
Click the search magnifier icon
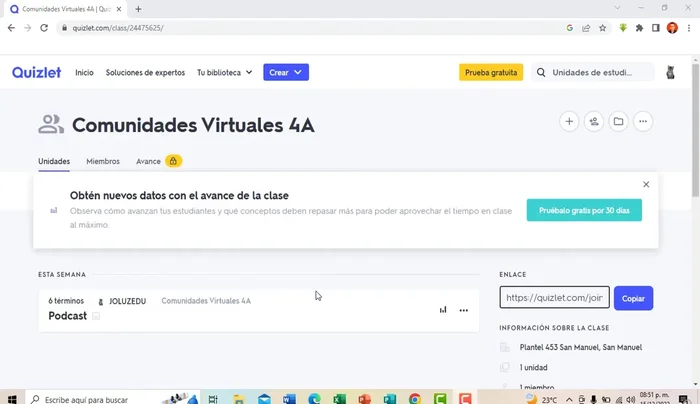coord(541,72)
